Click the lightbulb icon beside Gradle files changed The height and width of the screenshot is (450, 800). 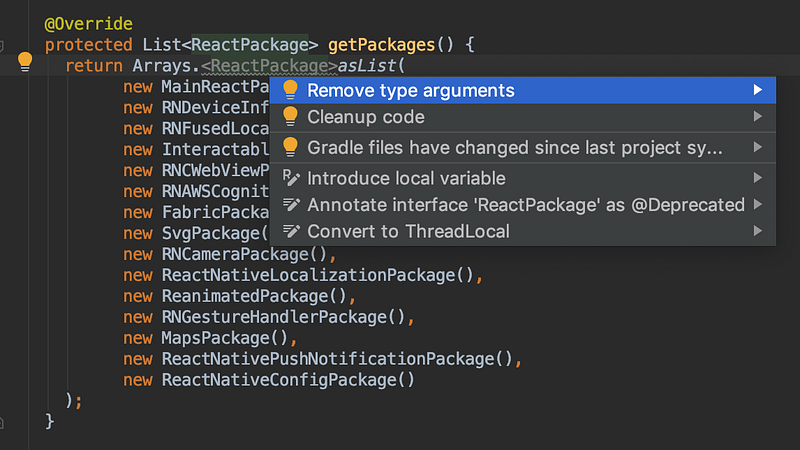point(290,147)
